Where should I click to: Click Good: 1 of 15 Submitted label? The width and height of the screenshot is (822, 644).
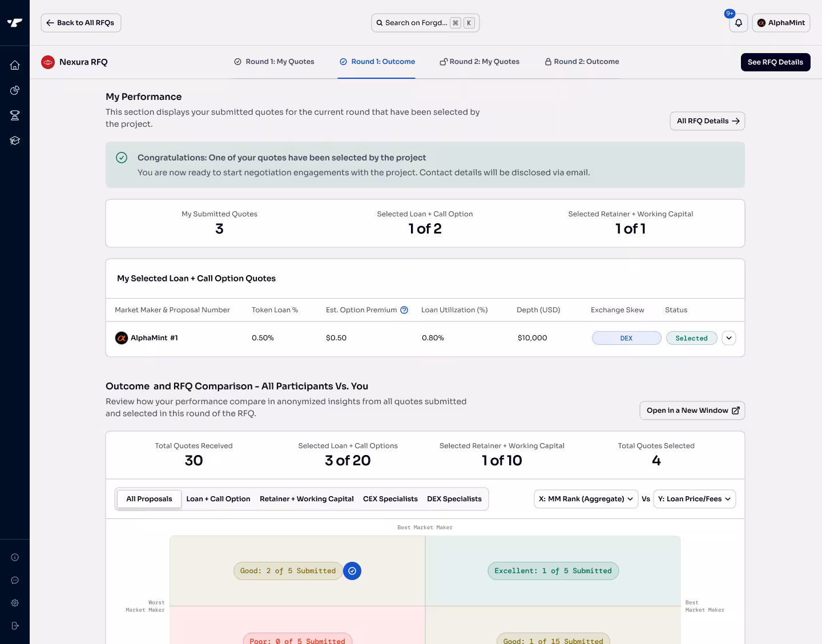click(553, 639)
